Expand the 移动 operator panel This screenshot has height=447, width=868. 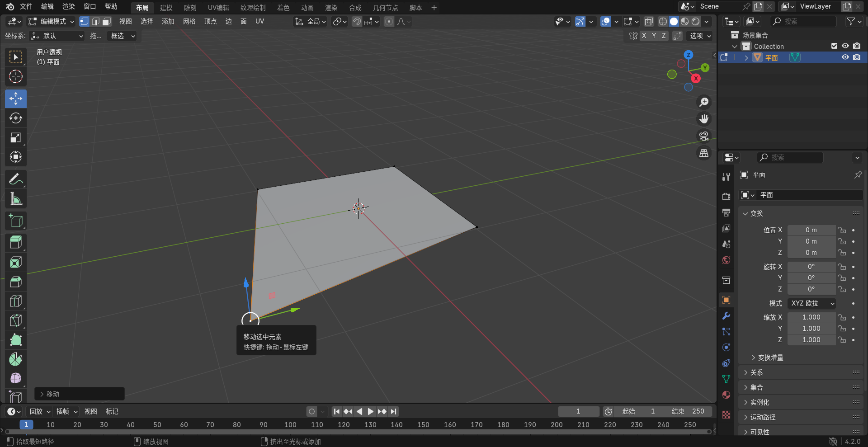(x=80, y=394)
